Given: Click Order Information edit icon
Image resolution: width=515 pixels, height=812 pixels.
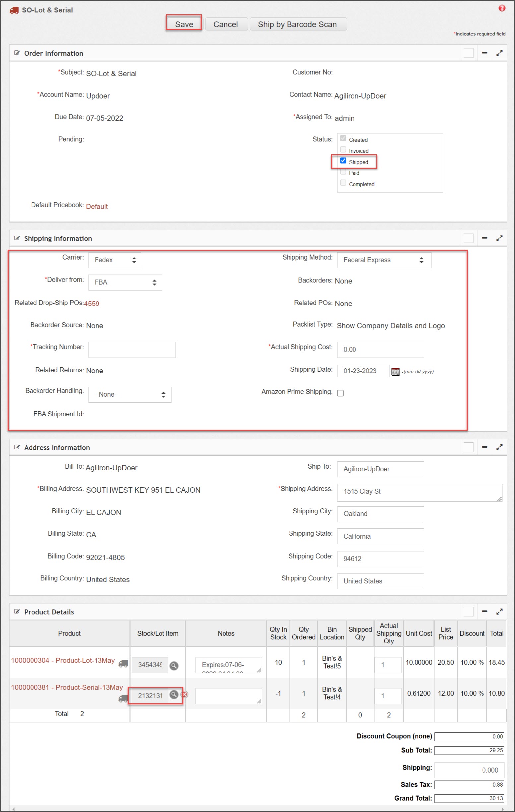Looking at the screenshot, I should (17, 53).
